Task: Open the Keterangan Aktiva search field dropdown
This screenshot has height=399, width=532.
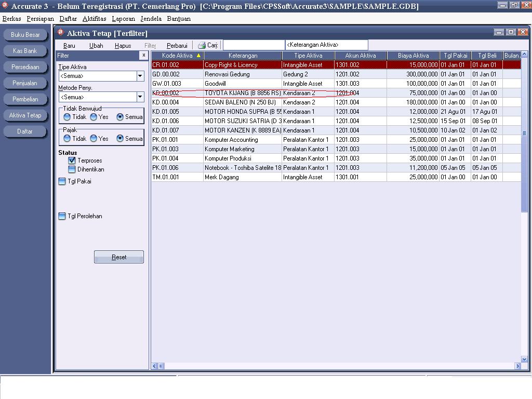Action: [x=326, y=45]
